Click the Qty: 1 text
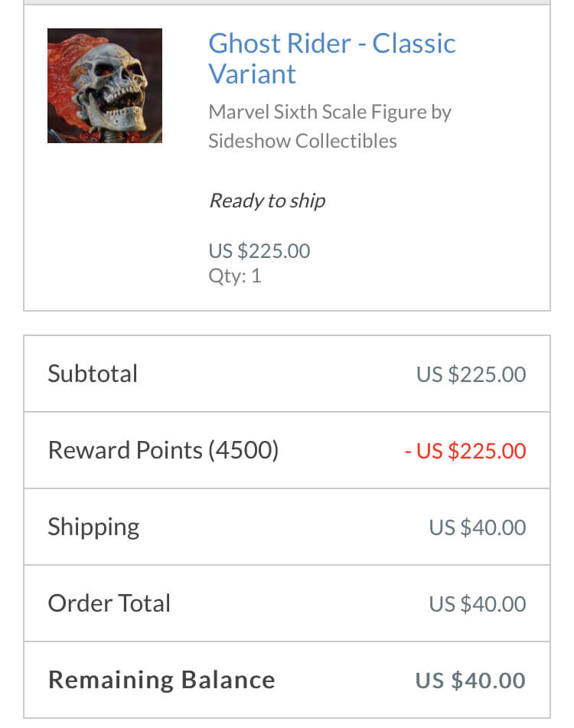This screenshot has width=574, height=728. tap(235, 276)
